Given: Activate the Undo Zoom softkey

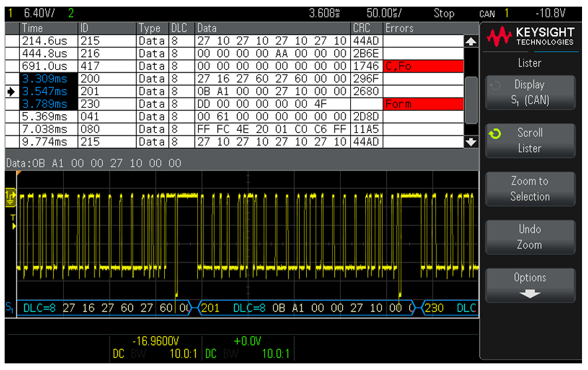Looking at the screenshot, I should coord(530,237).
